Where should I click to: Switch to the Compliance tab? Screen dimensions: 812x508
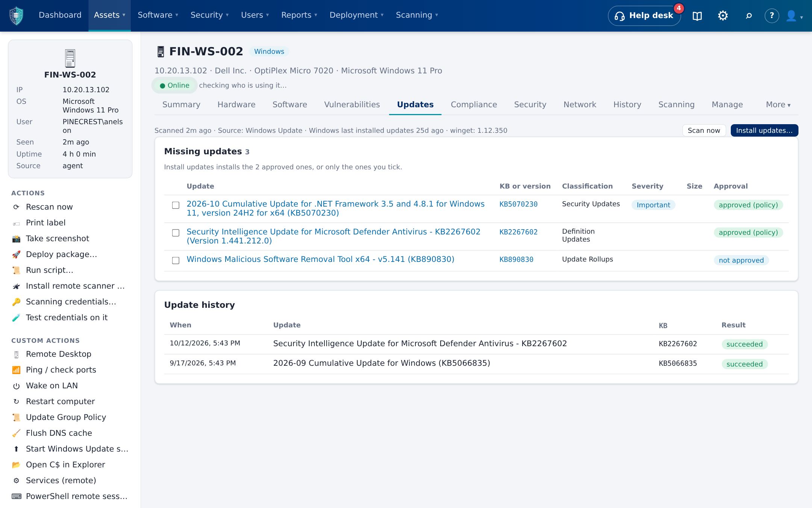coord(474,105)
